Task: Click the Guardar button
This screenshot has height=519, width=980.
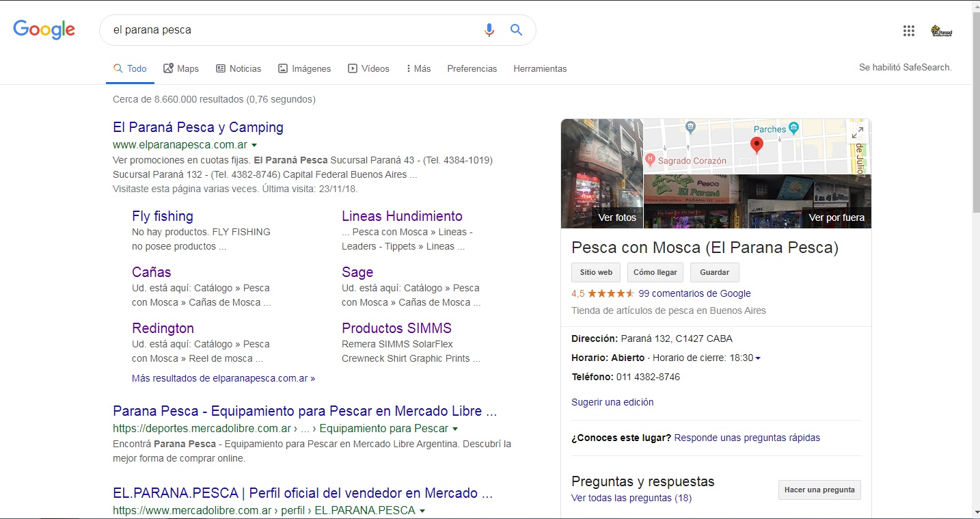Action: 715,272
